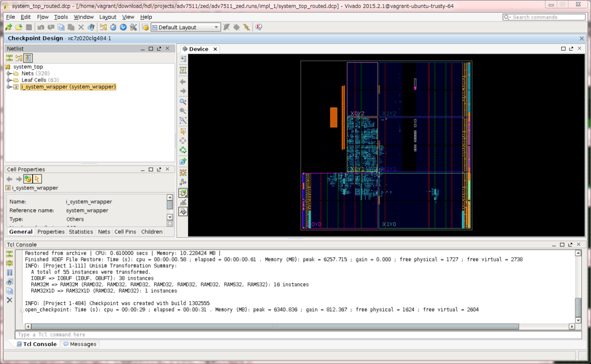Expand the Nets (328) tree node
The image size is (591, 364).
[x=9, y=74]
